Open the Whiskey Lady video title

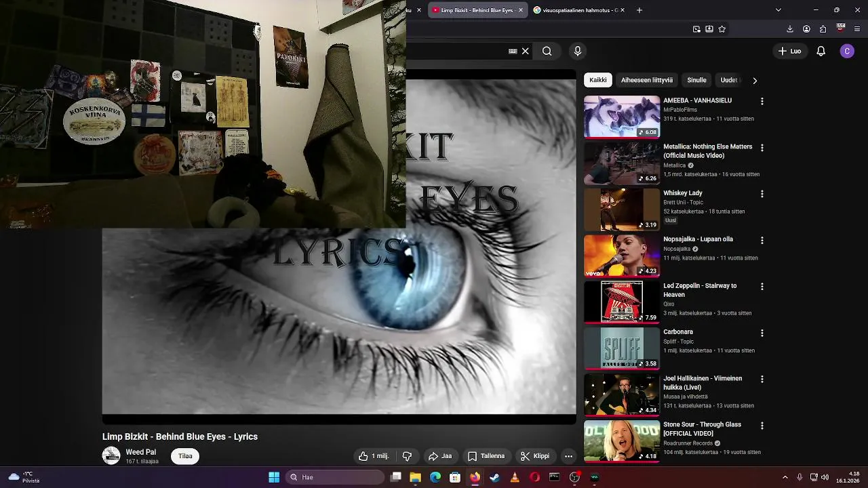(683, 193)
